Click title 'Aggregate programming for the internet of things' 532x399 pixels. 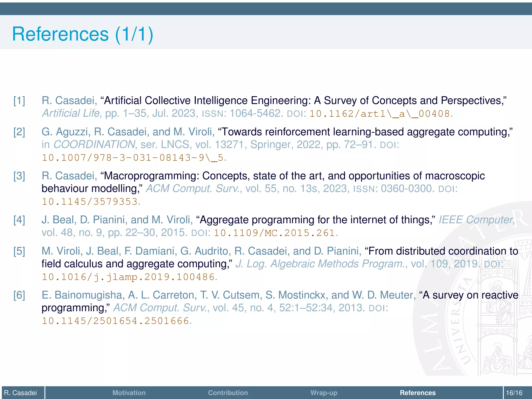click(316, 220)
